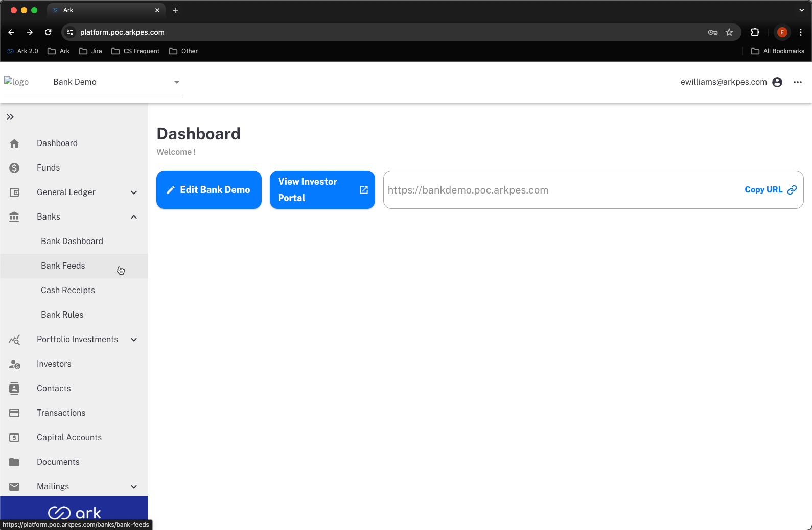Click the General Ledger wallet icon
The image size is (812, 530).
tap(14, 192)
